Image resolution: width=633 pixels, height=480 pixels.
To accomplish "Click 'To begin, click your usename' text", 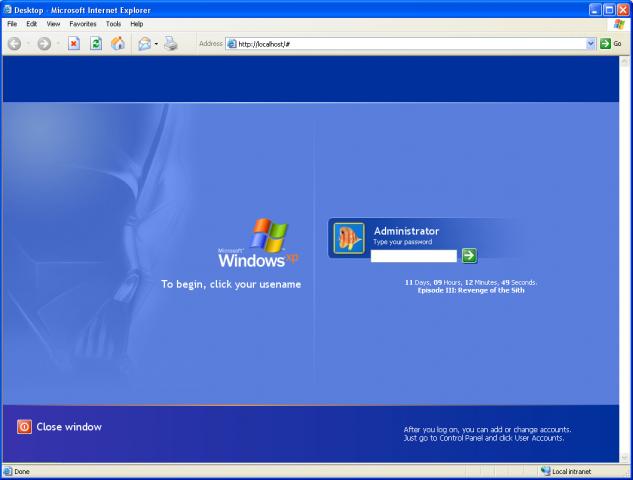I will [x=231, y=284].
